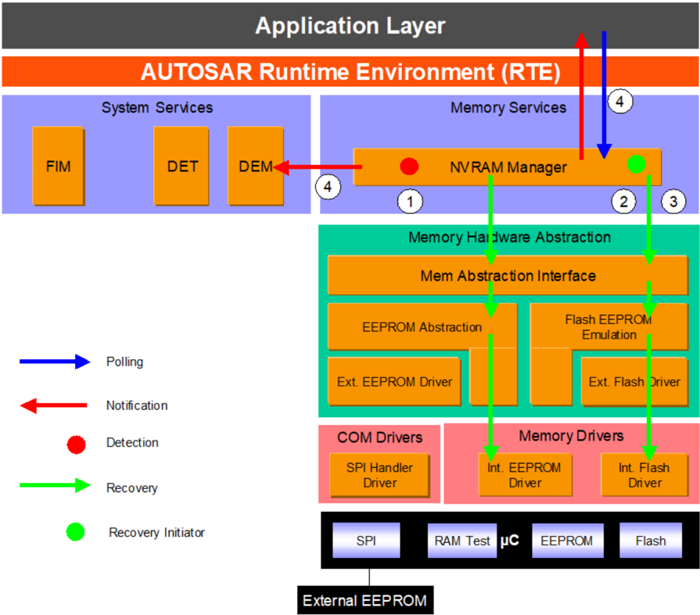Select the EEPROM Abstraction block
This screenshot has width=700, height=615.
coord(422,326)
